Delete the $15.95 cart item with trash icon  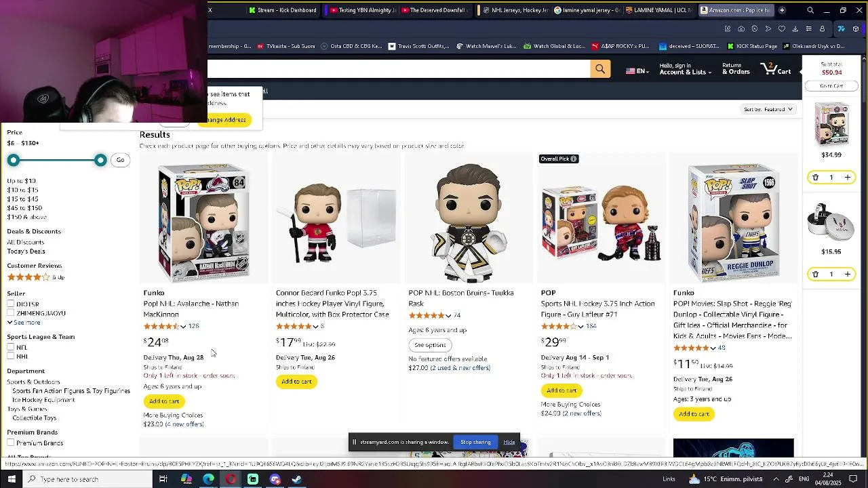[x=815, y=274]
